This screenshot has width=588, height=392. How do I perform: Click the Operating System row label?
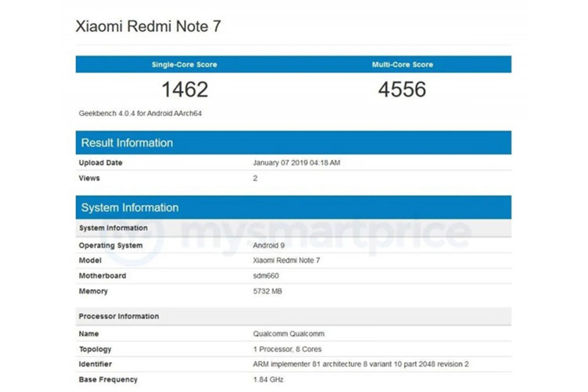tap(111, 245)
